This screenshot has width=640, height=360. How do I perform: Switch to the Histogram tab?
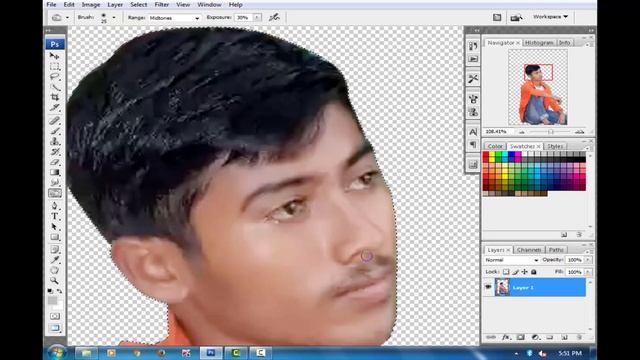(x=539, y=42)
